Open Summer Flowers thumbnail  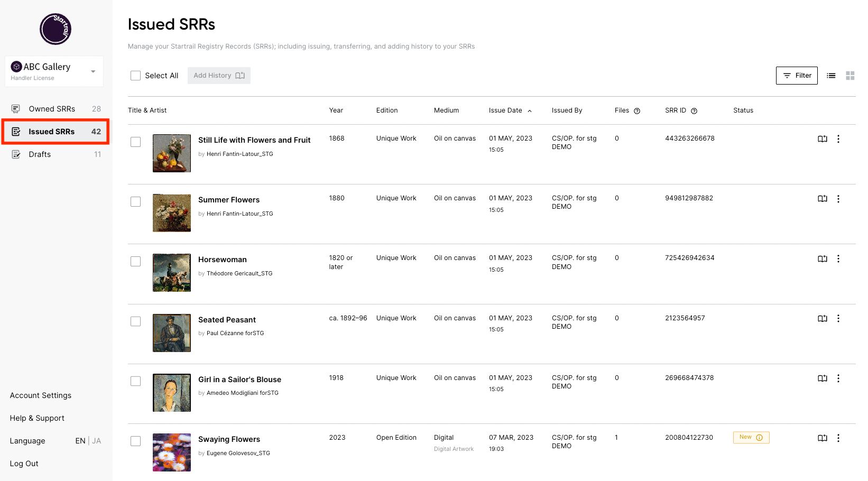[172, 213]
